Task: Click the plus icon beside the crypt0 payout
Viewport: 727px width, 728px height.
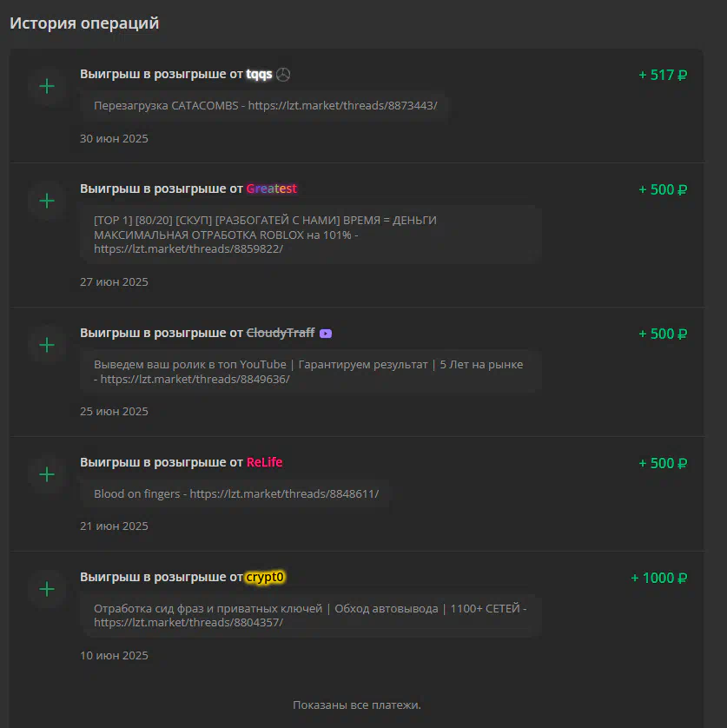Action: click(x=47, y=589)
